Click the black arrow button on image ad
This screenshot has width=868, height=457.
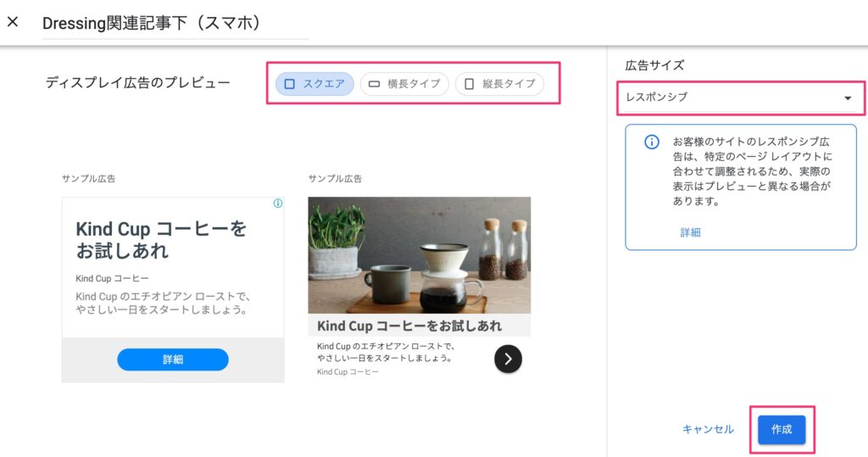coord(508,359)
